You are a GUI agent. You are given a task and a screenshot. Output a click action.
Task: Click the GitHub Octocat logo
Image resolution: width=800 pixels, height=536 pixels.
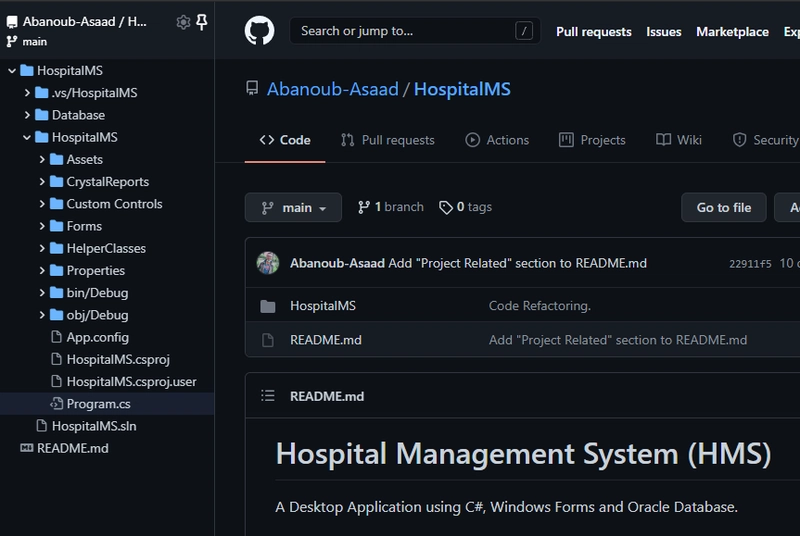pyautogui.click(x=259, y=31)
